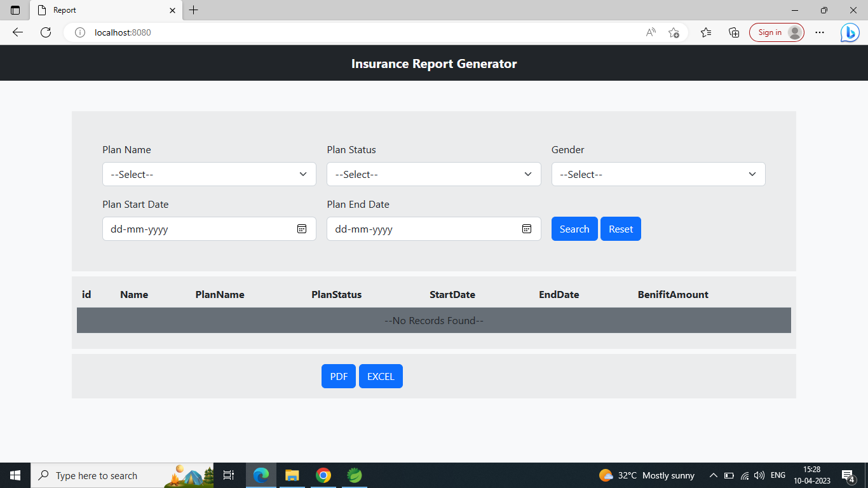This screenshot has width=868, height=488.
Task: Click the PlanStatus column header
Action: tap(337, 294)
